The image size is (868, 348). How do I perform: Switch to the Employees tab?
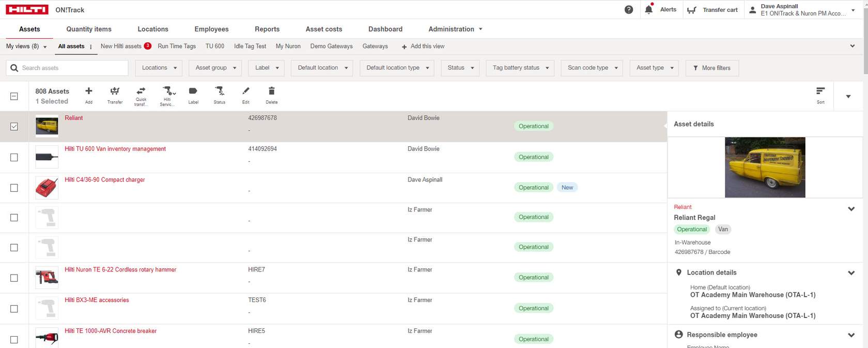211,29
